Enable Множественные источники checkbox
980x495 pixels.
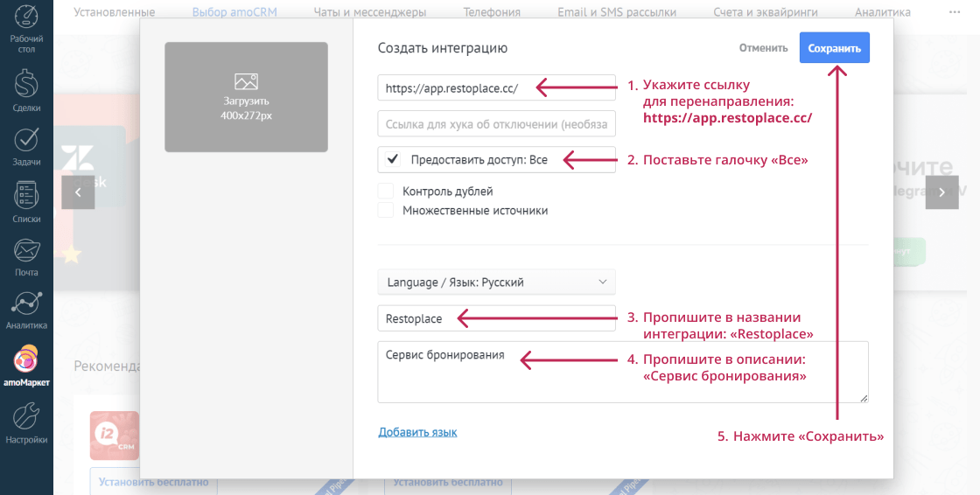[386, 210]
